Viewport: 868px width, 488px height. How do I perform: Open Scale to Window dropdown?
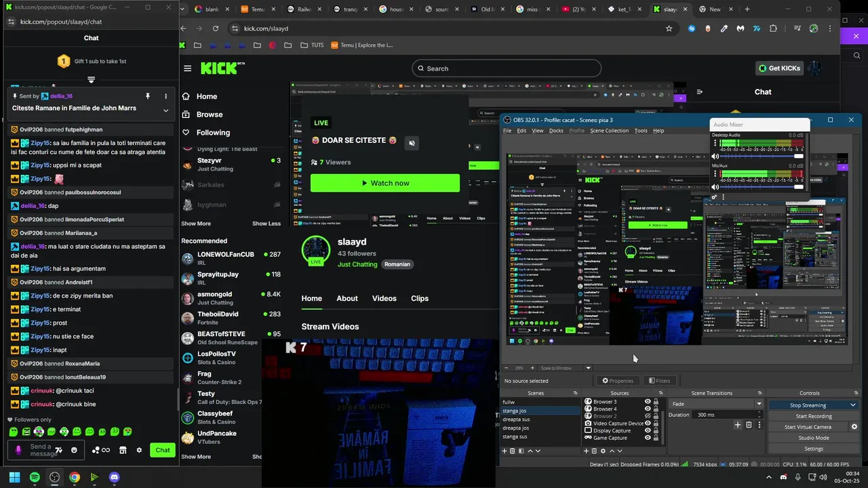pos(588,368)
